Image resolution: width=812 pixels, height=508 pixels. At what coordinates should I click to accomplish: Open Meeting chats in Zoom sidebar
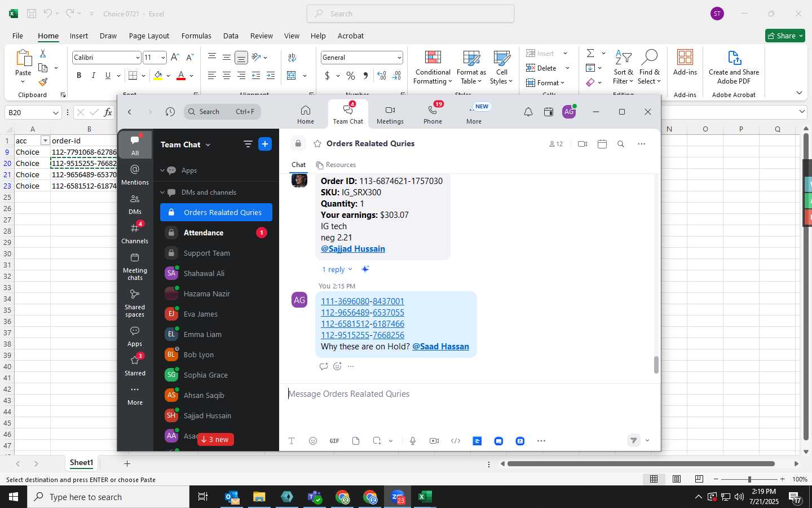[x=135, y=266]
